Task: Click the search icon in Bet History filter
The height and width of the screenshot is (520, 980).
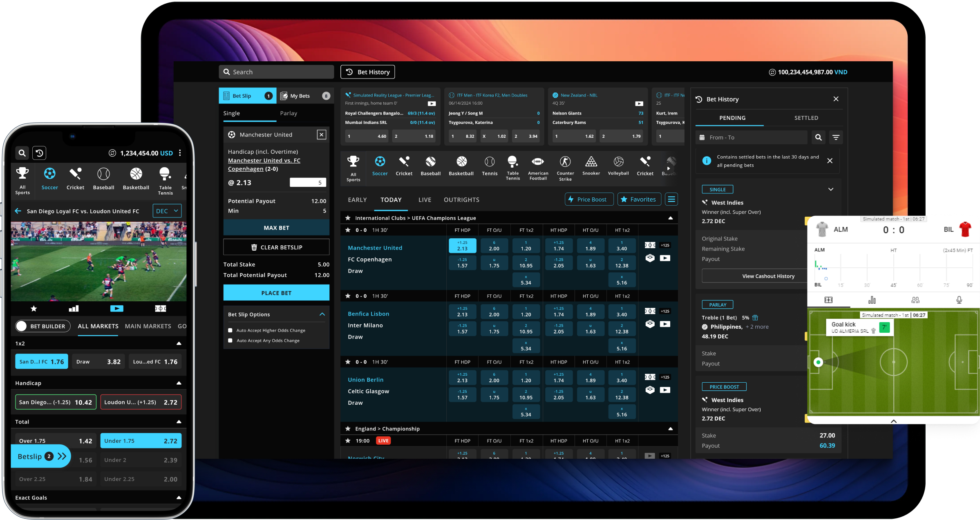Action: click(818, 137)
